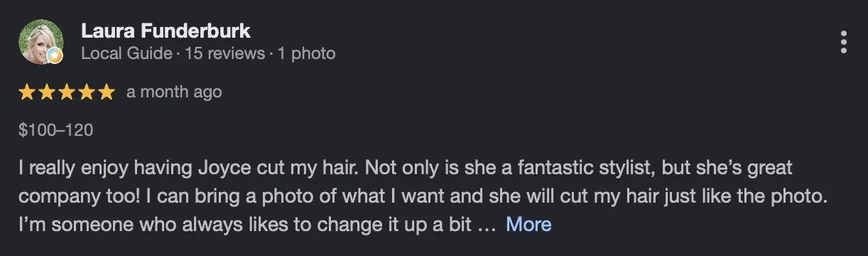The image size is (868, 256).
Task: Open the Laura Funderburk reviewer name link
Action: 166,31
